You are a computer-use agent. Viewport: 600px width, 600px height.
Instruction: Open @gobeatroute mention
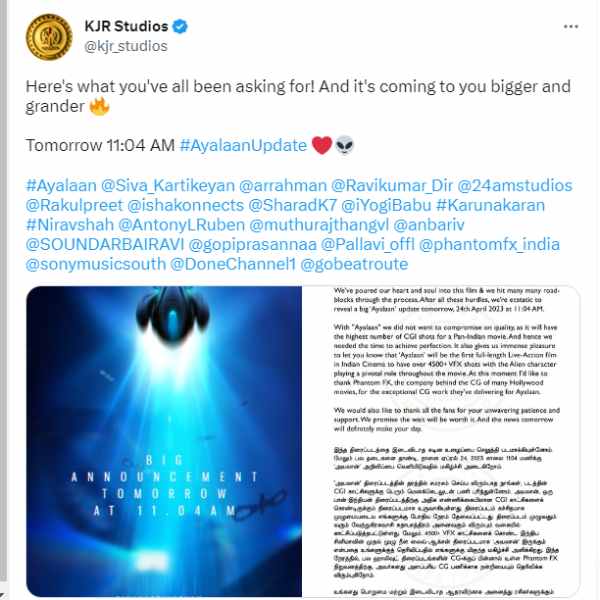click(x=354, y=264)
